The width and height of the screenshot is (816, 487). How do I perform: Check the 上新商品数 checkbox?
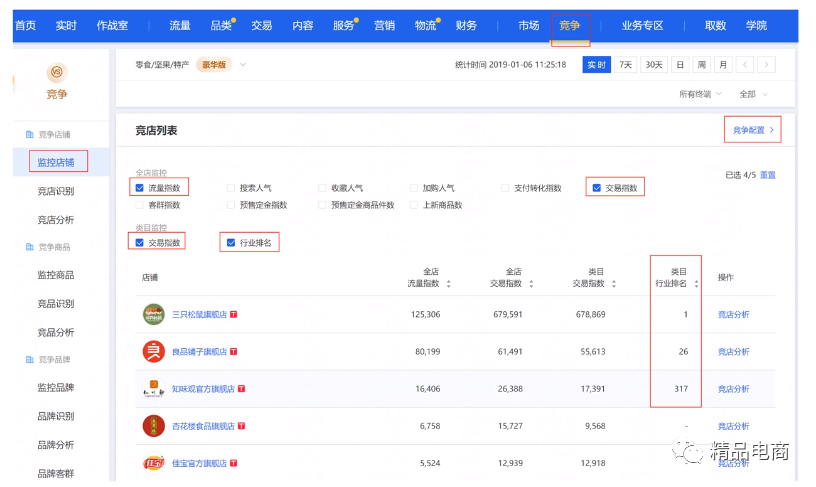coord(414,205)
